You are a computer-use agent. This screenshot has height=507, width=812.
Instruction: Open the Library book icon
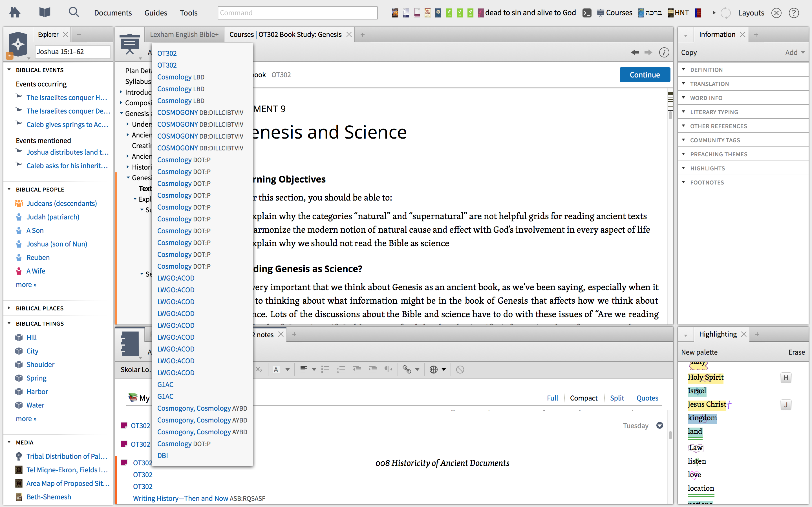pyautogui.click(x=45, y=13)
